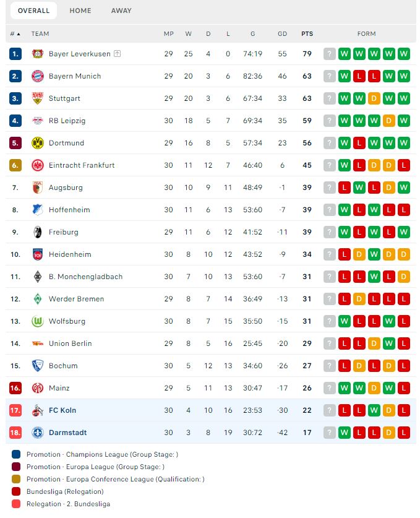Click the Wolfsburg team logo
The image size is (420, 518).
[x=37, y=321]
